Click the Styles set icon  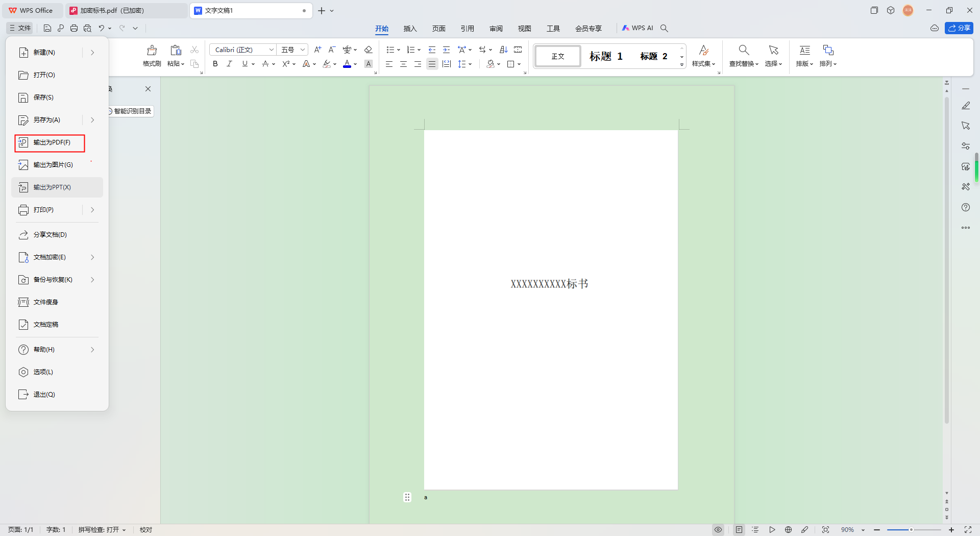(703, 51)
